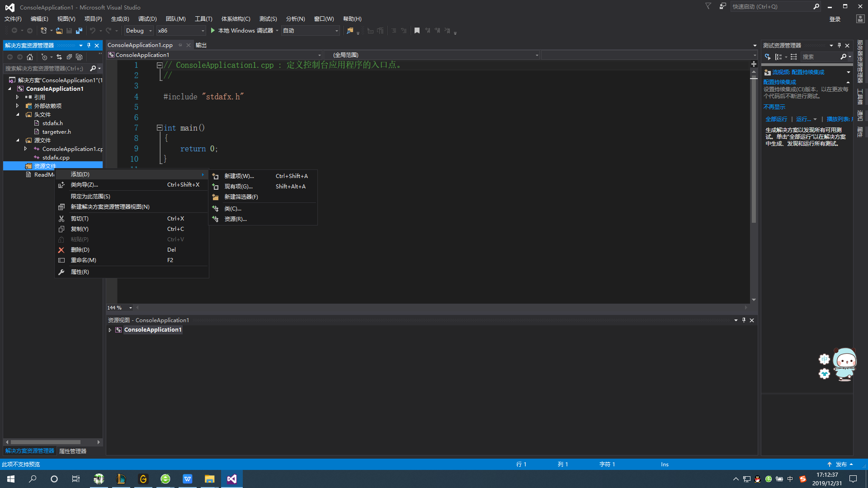Choose Rename from the context menu
The height and width of the screenshot is (488, 868).
[x=84, y=260]
